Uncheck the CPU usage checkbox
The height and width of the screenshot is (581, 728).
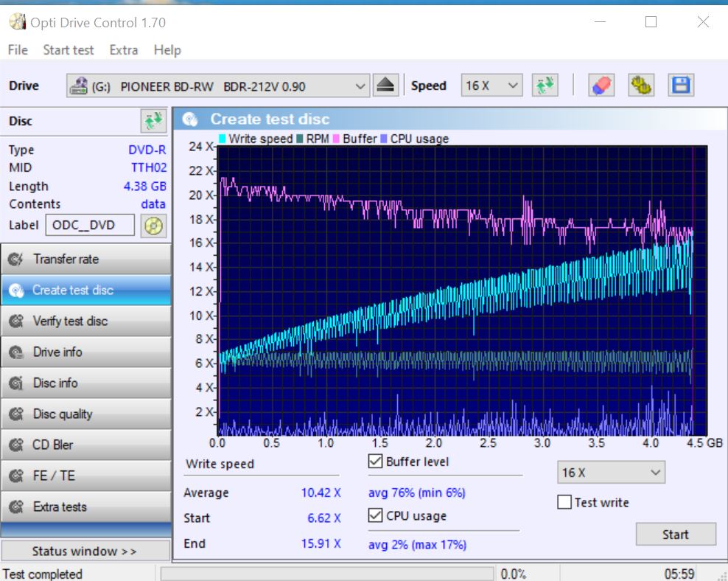[x=376, y=516]
